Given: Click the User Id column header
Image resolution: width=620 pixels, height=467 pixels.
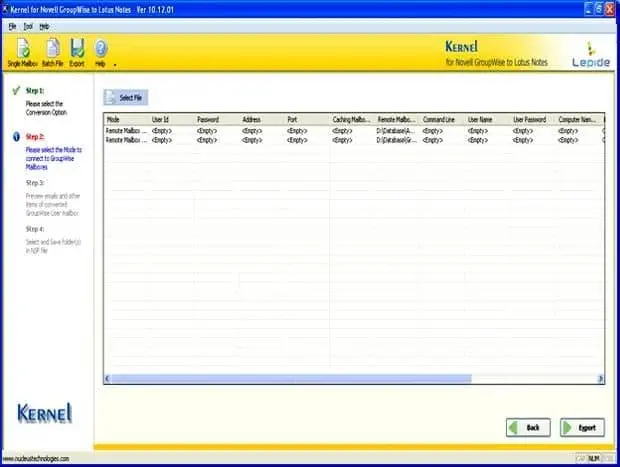Looking at the screenshot, I should coord(172,119).
